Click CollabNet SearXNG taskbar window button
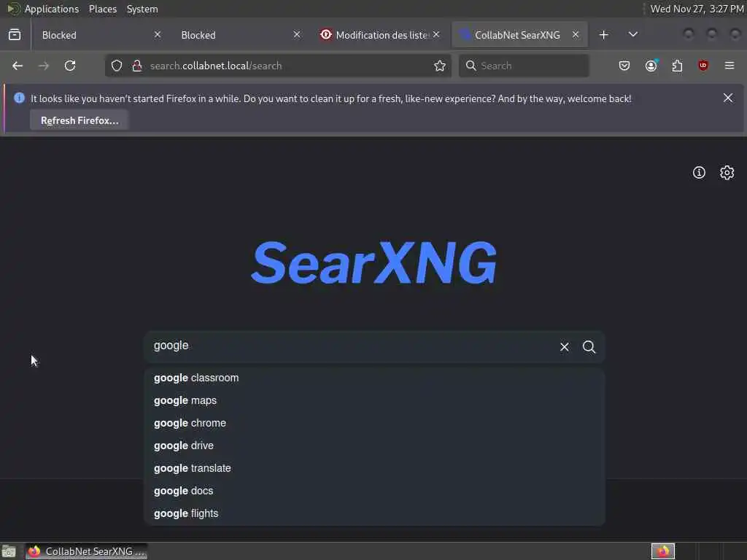 point(86,551)
